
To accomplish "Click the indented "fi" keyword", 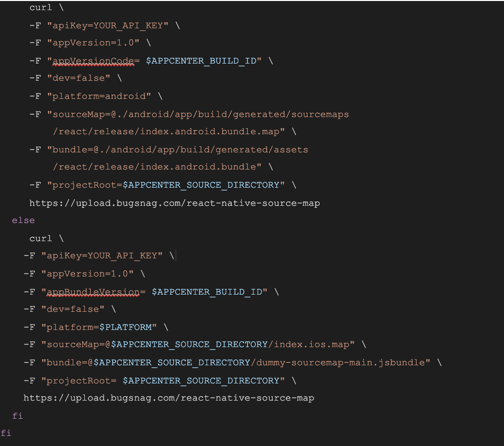I will [x=17, y=416].
